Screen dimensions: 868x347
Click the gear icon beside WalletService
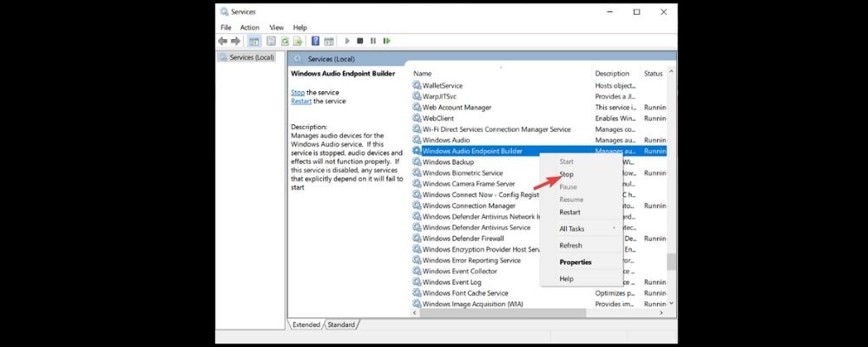click(417, 85)
